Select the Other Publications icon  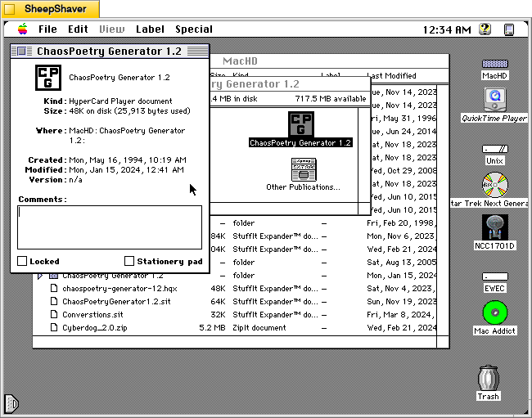click(x=304, y=169)
